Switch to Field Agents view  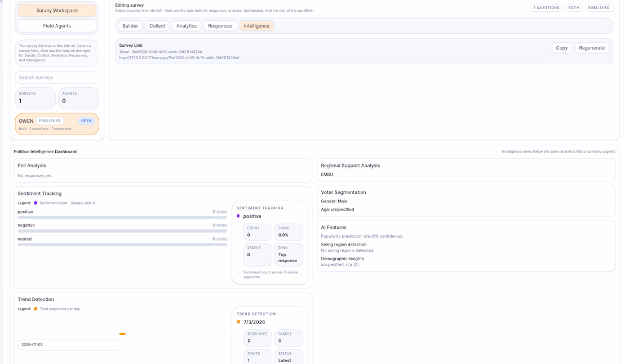57,26
